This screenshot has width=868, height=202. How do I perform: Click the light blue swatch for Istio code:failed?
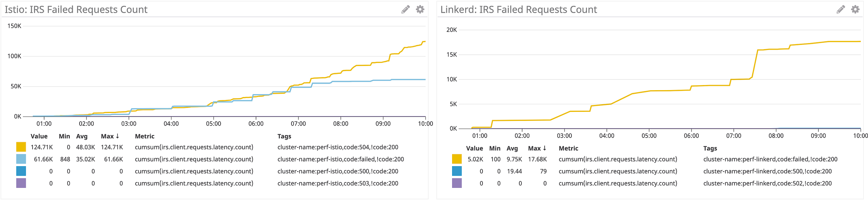click(x=21, y=159)
